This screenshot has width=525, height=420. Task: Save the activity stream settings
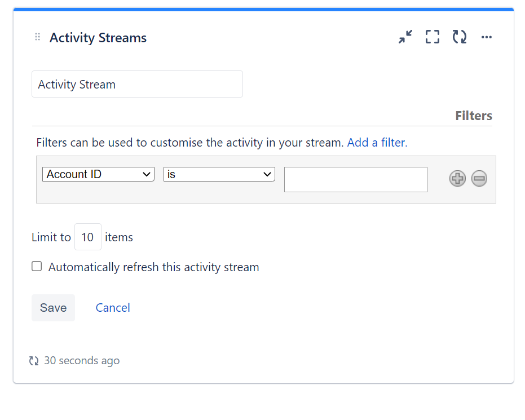53,307
